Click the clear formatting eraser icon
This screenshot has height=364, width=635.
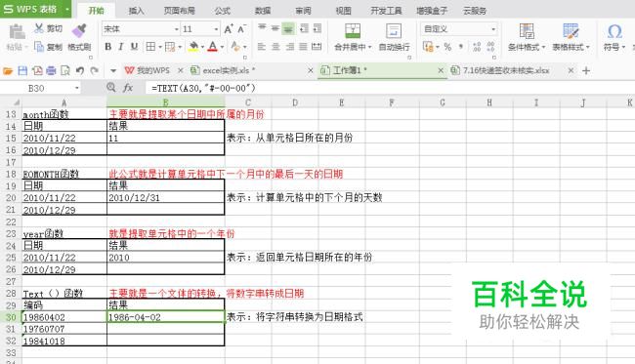(235, 47)
